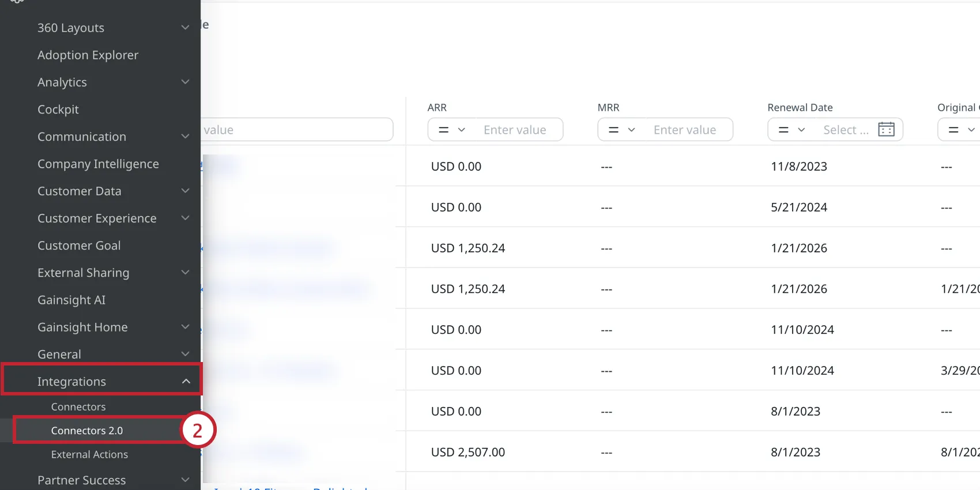Open Customer Goal in sidebar
The width and height of the screenshot is (980, 490).
tap(79, 246)
